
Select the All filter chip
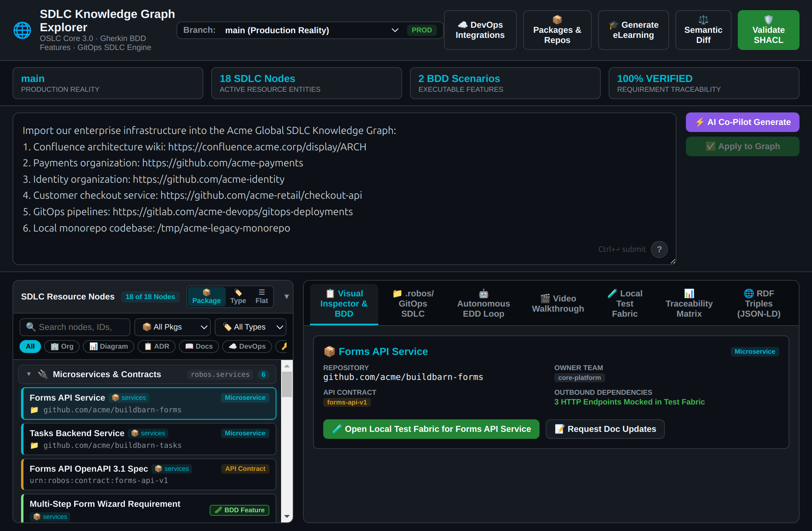pos(30,346)
